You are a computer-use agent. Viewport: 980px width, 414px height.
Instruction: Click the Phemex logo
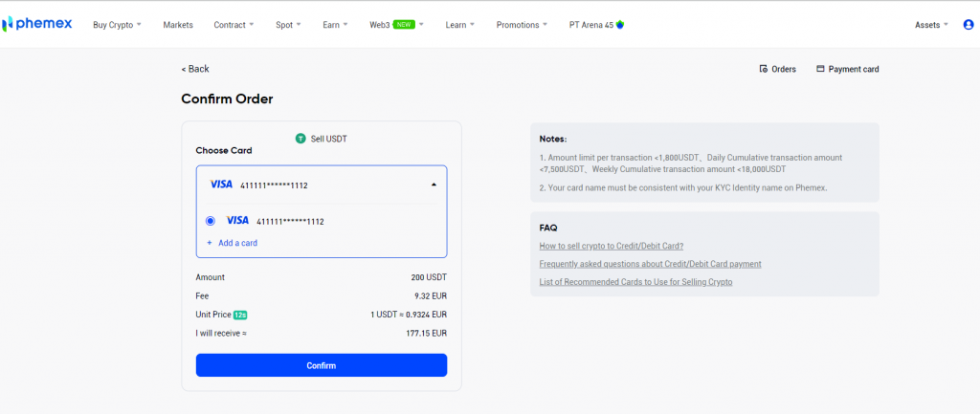[37, 25]
